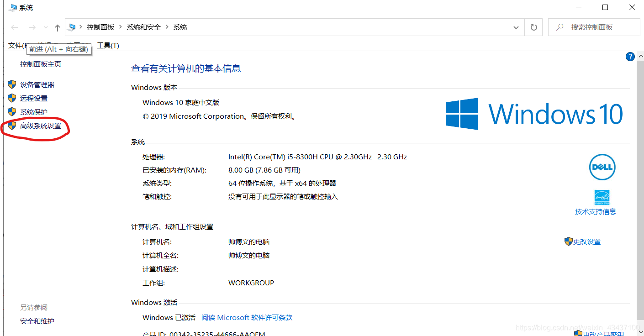Image resolution: width=644 pixels, height=336 pixels.
Task: Click the blue help question mark icon
Action: [x=630, y=57]
